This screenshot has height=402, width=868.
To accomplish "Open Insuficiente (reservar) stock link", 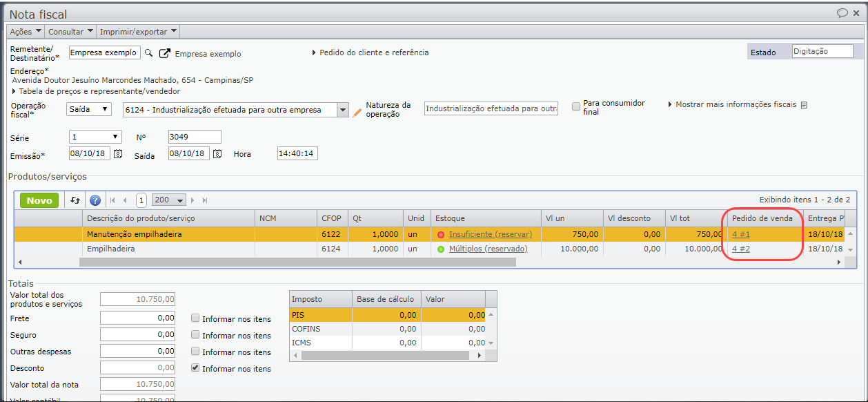I will [491, 235].
